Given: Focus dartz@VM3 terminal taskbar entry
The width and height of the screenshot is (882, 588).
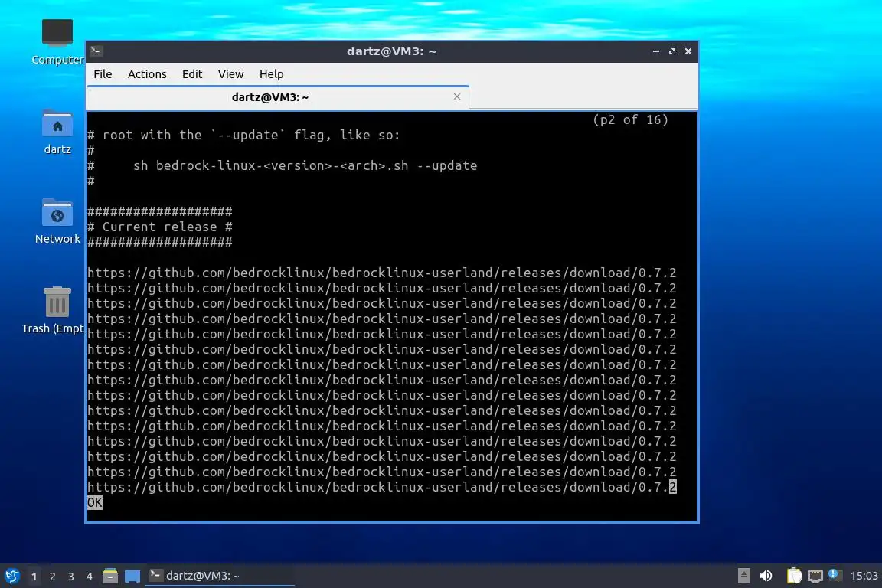Looking at the screenshot, I should point(220,576).
